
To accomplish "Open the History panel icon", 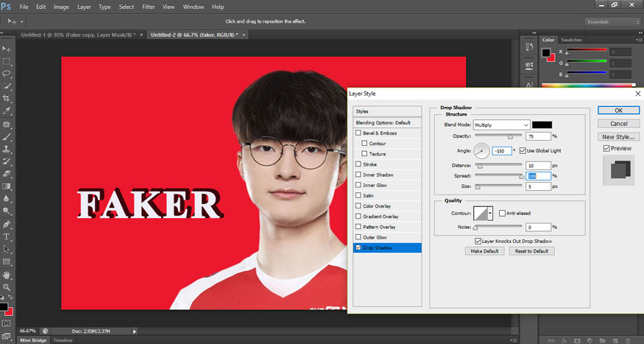I will [529, 47].
